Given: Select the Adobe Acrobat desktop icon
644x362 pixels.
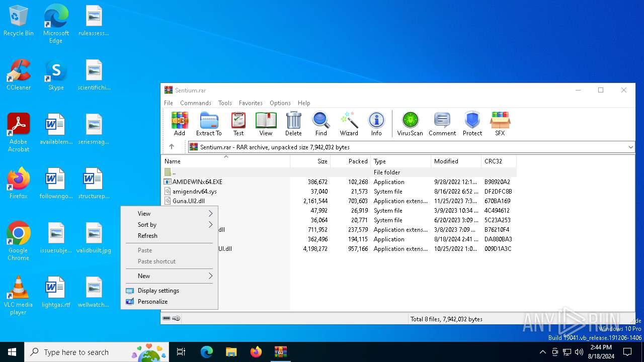Looking at the screenshot, I should click(19, 133).
